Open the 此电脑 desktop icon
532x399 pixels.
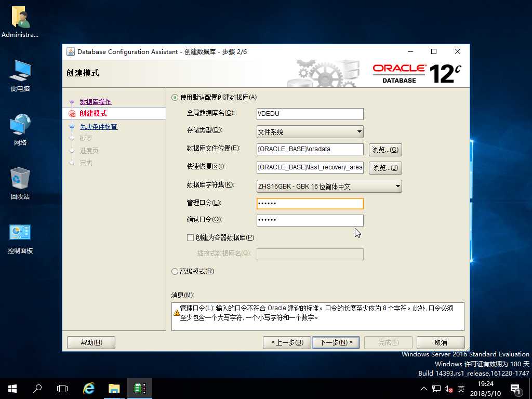click(x=20, y=76)
